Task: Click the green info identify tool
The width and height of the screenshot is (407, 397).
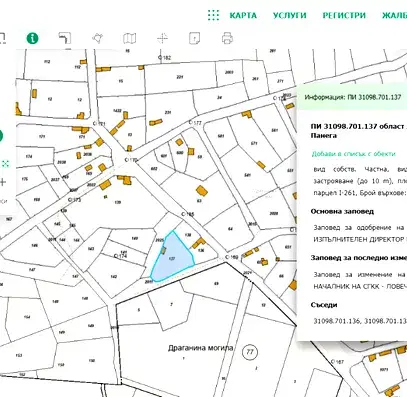Action: click(x=32, y=38)
